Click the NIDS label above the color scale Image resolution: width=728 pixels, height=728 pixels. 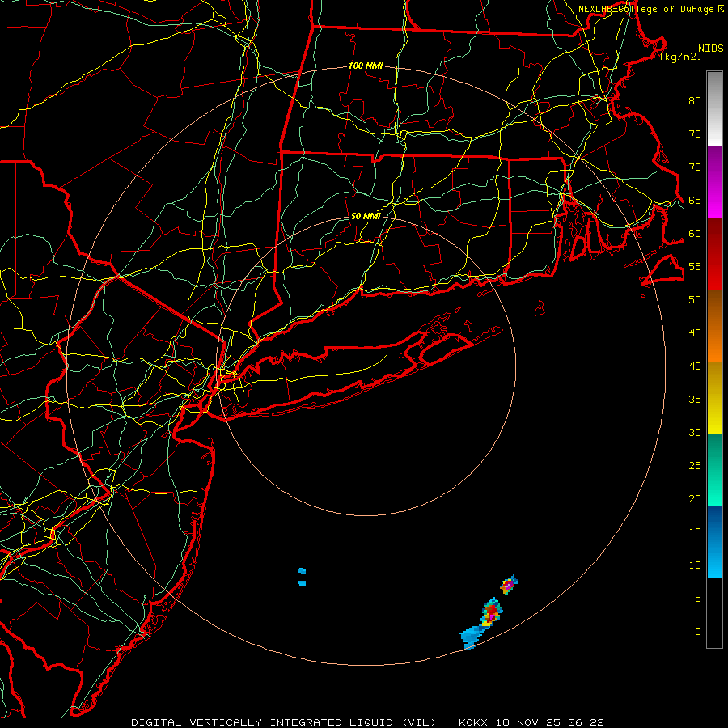coord(710,49)
